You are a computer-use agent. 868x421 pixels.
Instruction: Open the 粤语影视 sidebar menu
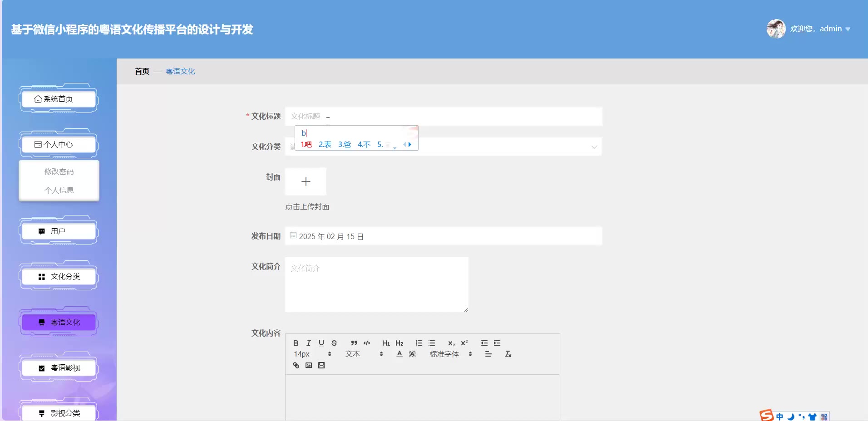(x=59, y=368)
